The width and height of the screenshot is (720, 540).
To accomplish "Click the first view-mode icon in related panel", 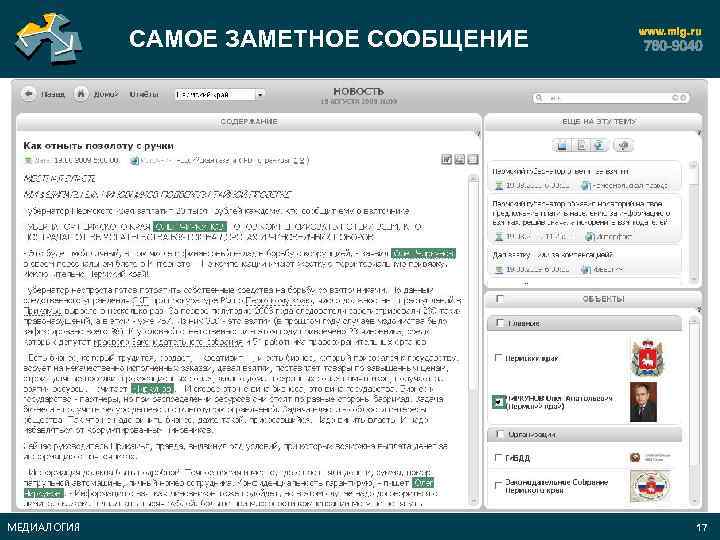I will [x=562, y=146].
